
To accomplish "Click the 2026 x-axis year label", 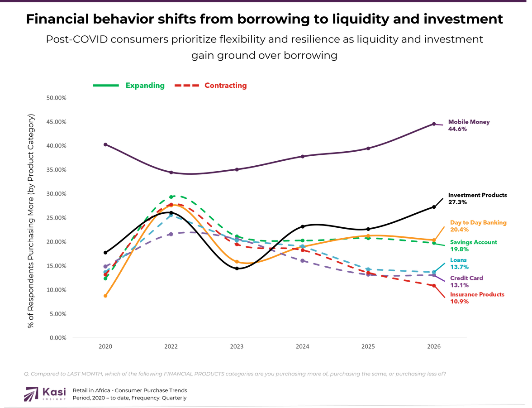I will pyautogui.click(x=433, y=346).
